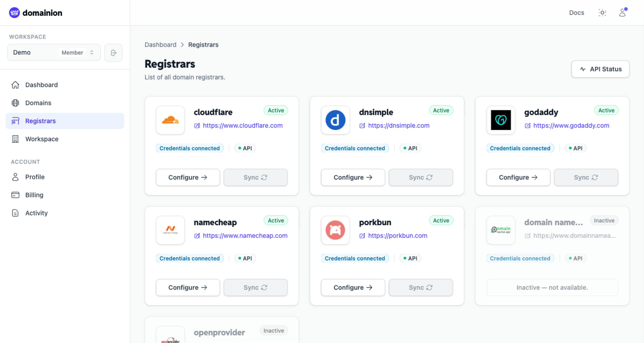
Task: Click the namecheap logo thumbnail
Action: pos(170,230)
